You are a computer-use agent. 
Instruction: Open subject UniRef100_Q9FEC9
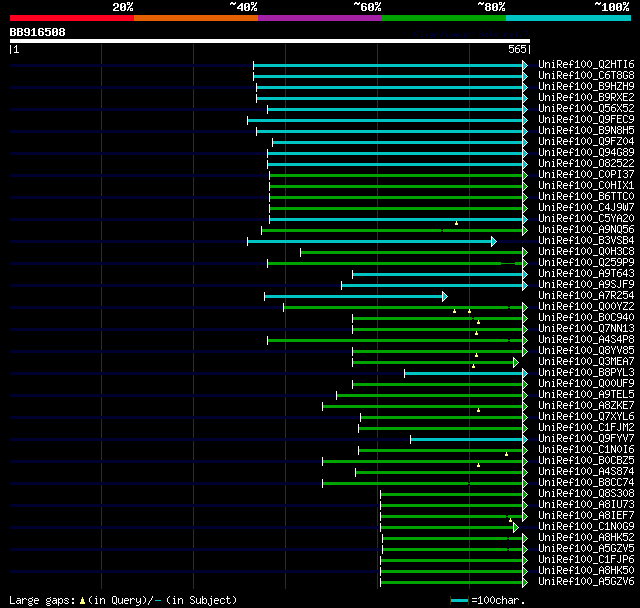586,120
